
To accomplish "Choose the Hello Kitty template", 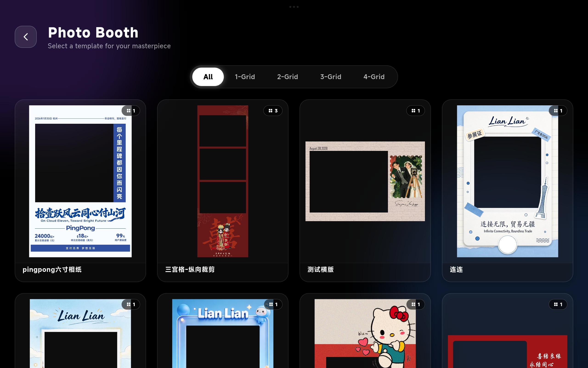I will pyautogui.click(x=365, y=333).
